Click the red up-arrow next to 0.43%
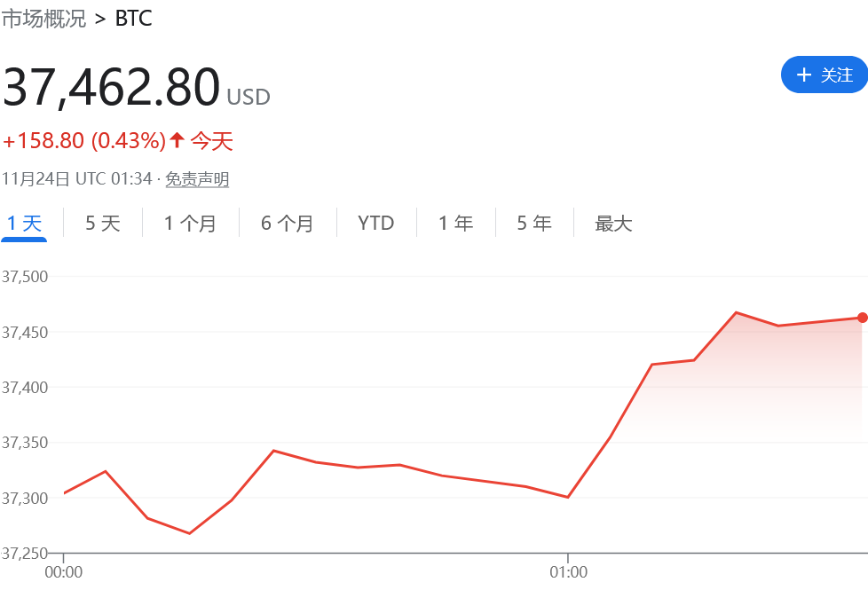Screen dimensions: 868x590 point(177,140)
